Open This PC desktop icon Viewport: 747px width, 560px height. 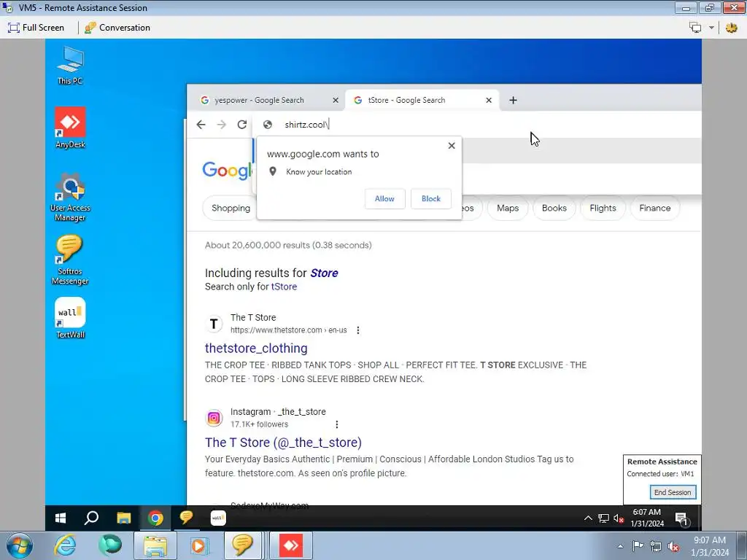70,65
